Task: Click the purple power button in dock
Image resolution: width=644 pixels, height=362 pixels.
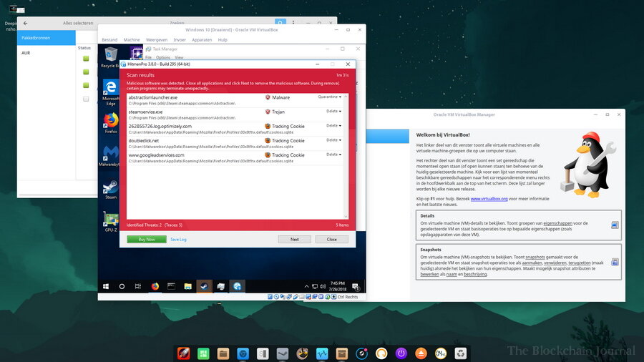Action: click(401, 353)
